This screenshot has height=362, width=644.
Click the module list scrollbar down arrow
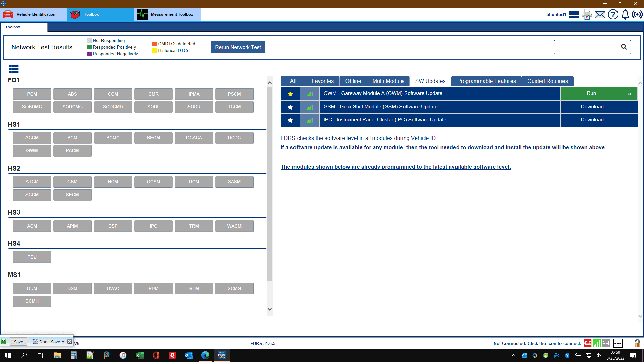point(270,309)
